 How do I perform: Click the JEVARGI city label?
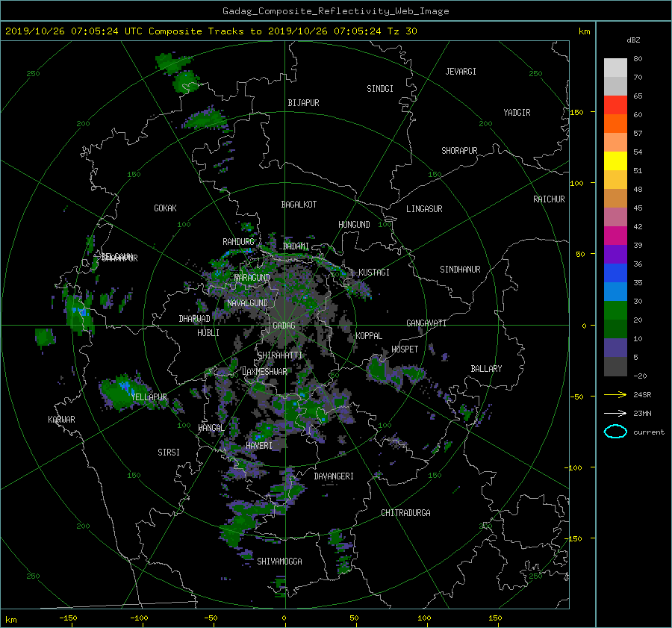461,72
